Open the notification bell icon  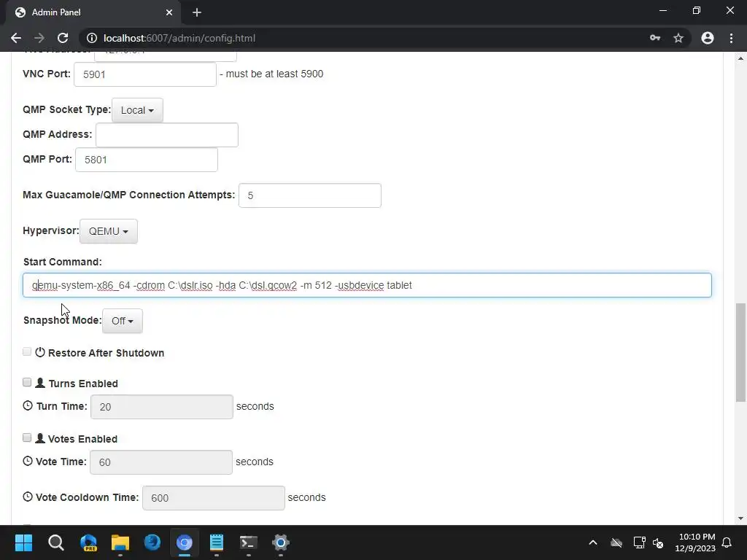[x=727, y=542]
